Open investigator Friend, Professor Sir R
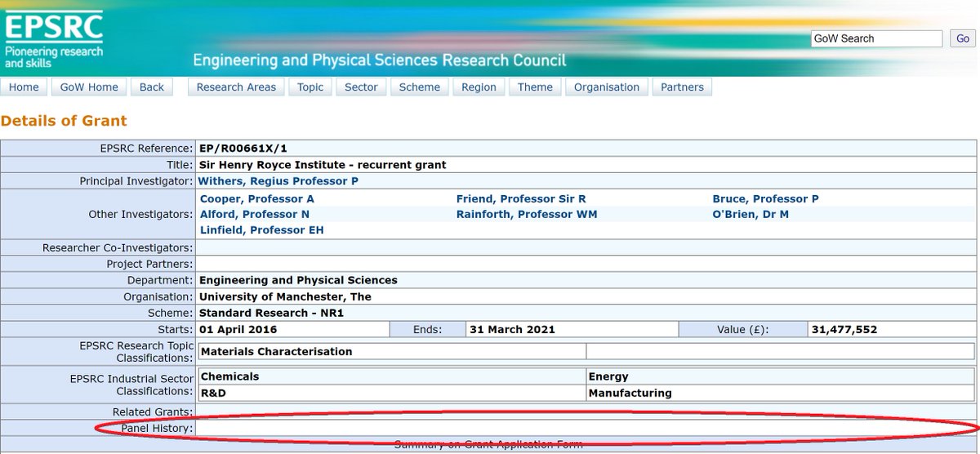Screen dimensions: 980x454 coord(521,199)
